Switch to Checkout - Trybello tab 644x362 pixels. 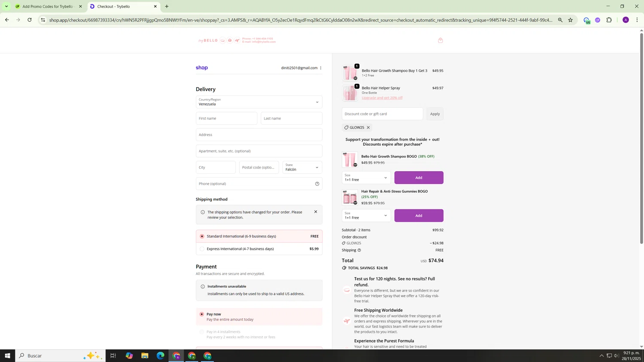coord(124,6)
